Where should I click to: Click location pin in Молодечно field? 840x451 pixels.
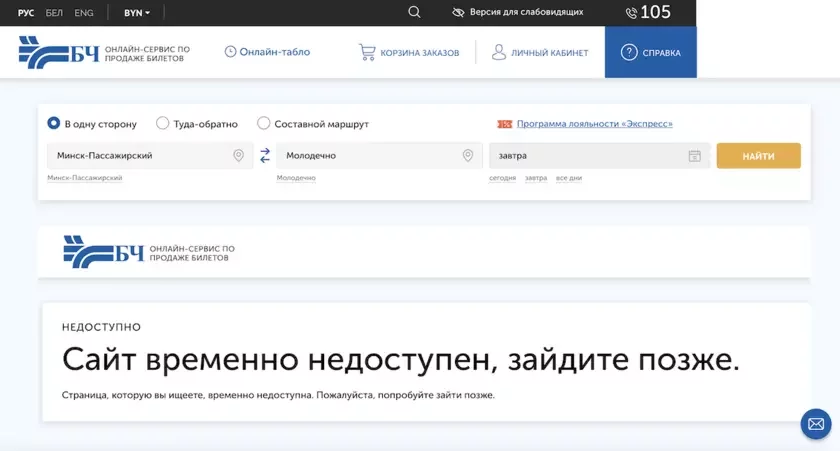click(467, 156)
